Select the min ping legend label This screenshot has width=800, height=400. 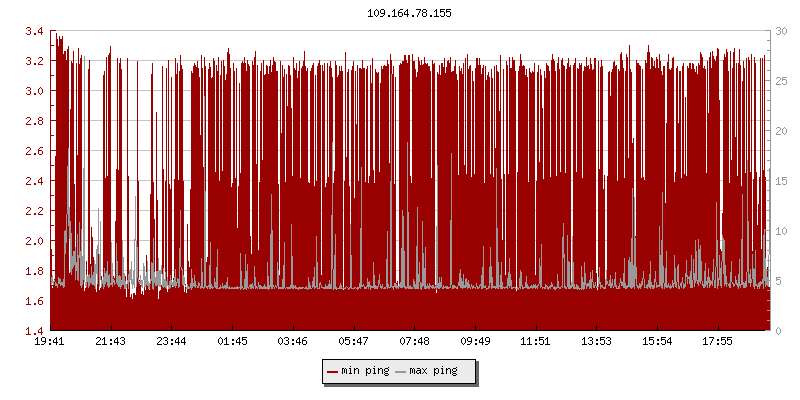(365, 371)
